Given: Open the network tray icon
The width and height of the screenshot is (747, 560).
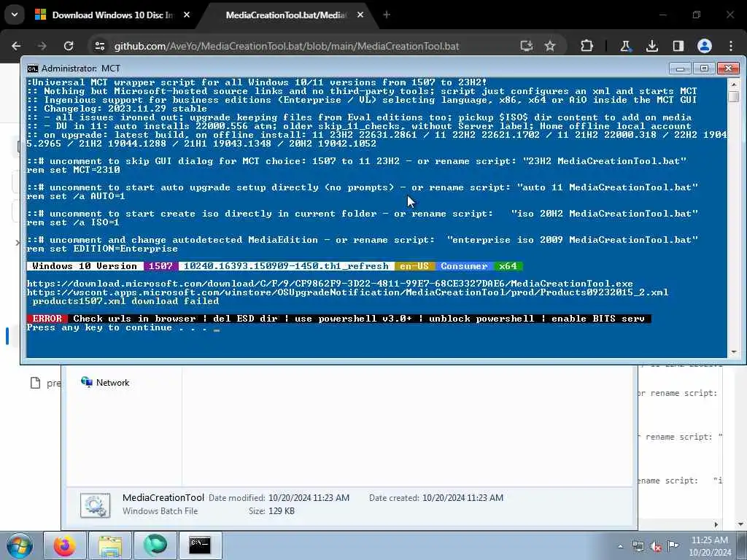Looking at the screenshot, I should pyautogui.click(x=638, y=547).
